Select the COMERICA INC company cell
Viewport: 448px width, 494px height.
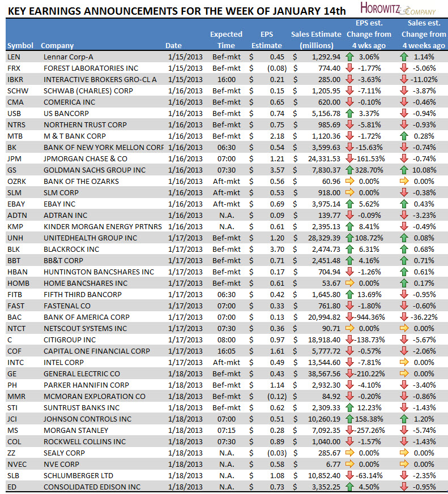coord(69,102)
